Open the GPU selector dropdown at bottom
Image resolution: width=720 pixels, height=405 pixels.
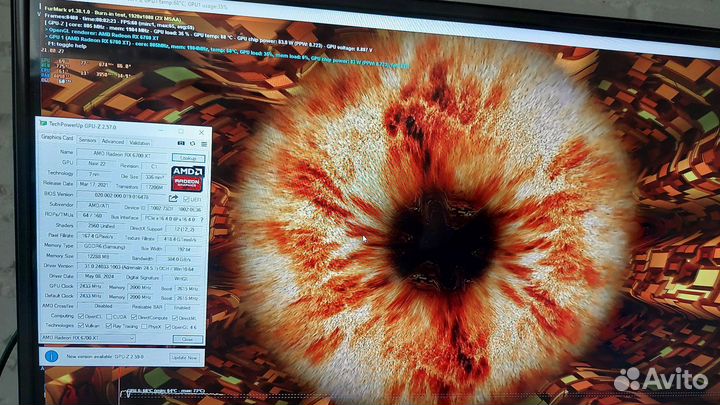pyautogui.click(x=88, y=338)
